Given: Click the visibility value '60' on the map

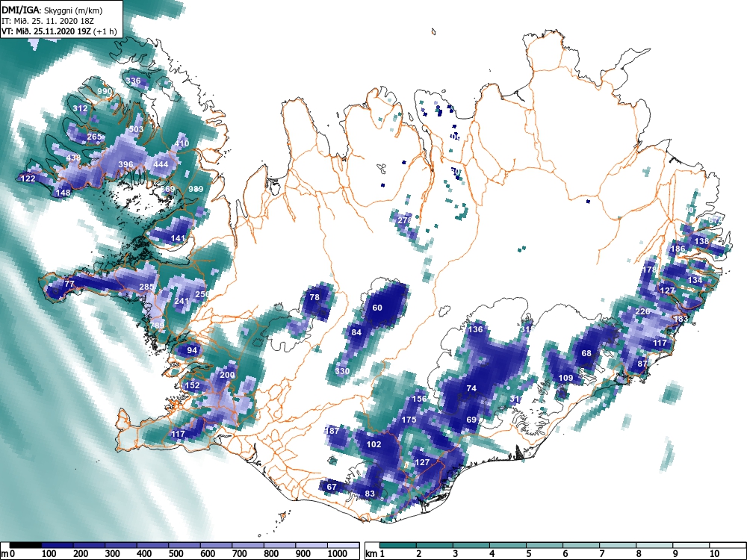Looking at the screenshot, I should [x=377, y=308].
